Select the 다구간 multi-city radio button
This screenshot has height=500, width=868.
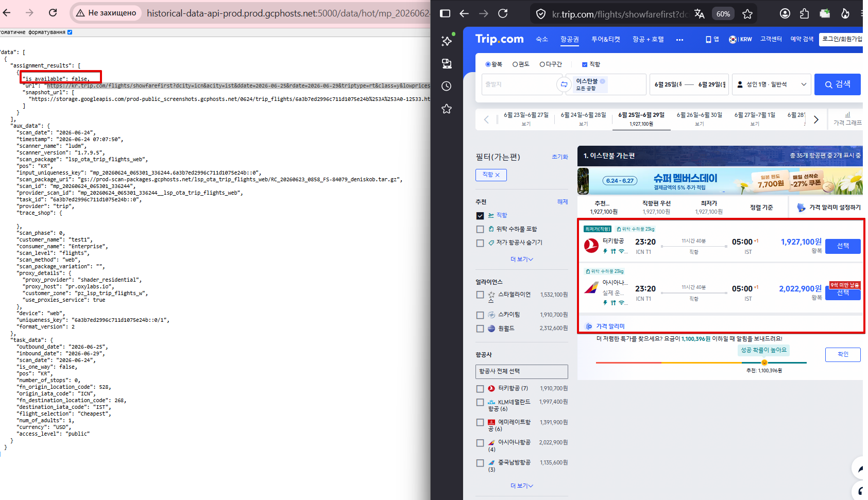click(542, 64)
